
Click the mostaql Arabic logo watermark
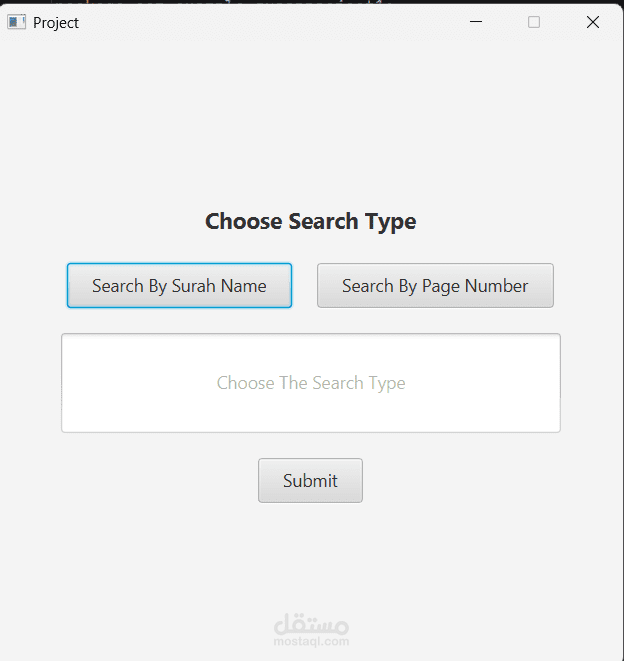[311, 623]
